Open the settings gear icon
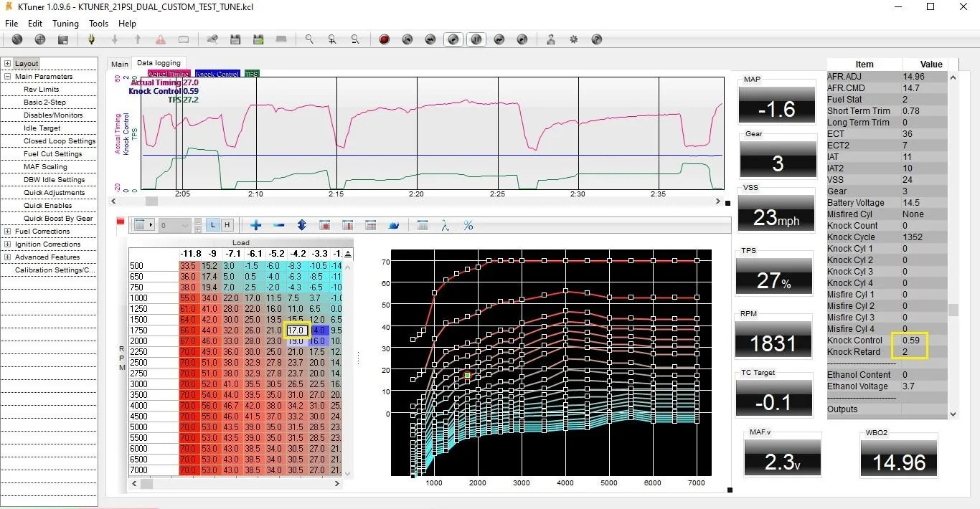This screenshot has width=980, height=509. coord(574,39)
